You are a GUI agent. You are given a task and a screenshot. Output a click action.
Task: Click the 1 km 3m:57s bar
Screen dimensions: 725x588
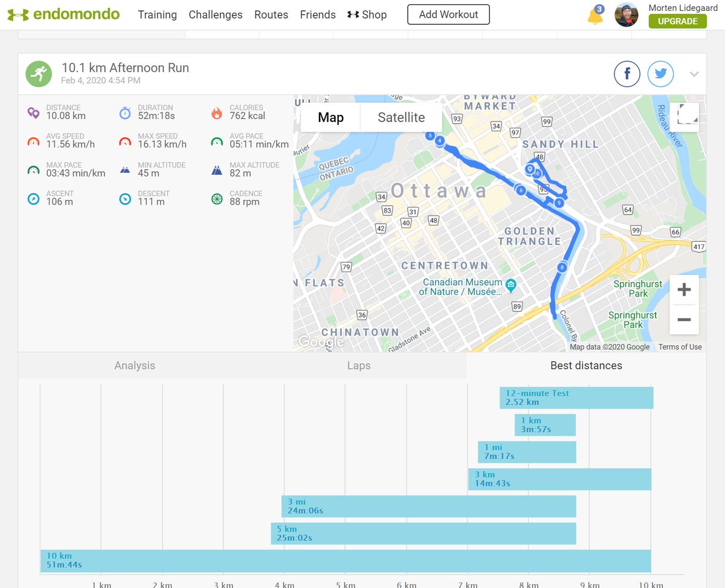pos(545,425)
